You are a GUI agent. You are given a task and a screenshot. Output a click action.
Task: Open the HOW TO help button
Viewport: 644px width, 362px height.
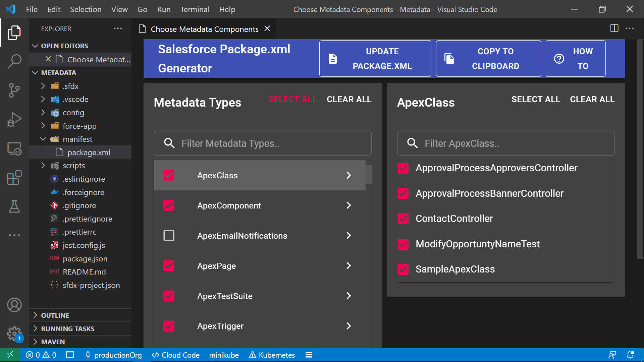(x=576, y=59)
